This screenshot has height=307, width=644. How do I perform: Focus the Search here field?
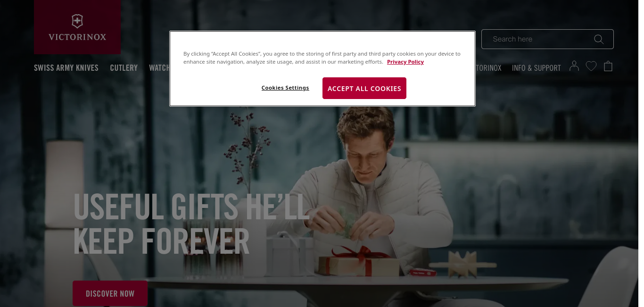(547, 39)
